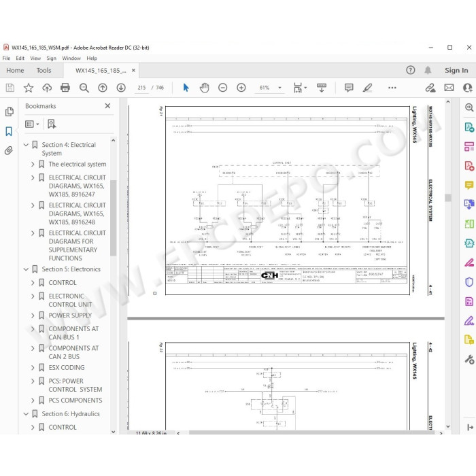Switch to the Tools tab
The image size is (476, 476).
tap(44, 70)
